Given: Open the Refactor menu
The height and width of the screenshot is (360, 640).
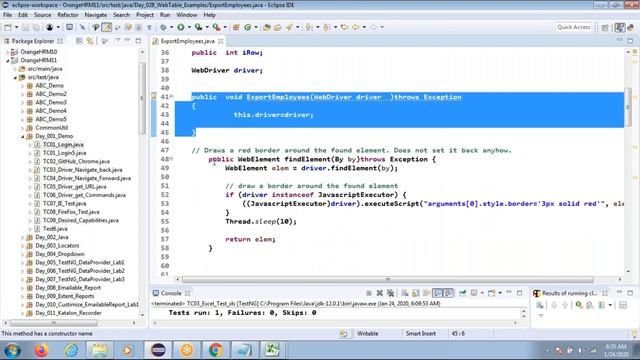Looking at the screenshot, I should (68, 15).
